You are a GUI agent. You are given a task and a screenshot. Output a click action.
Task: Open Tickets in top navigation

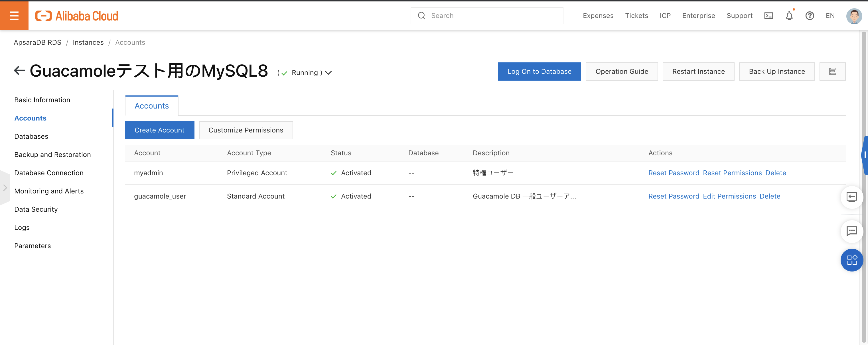(x=636, y=16)
